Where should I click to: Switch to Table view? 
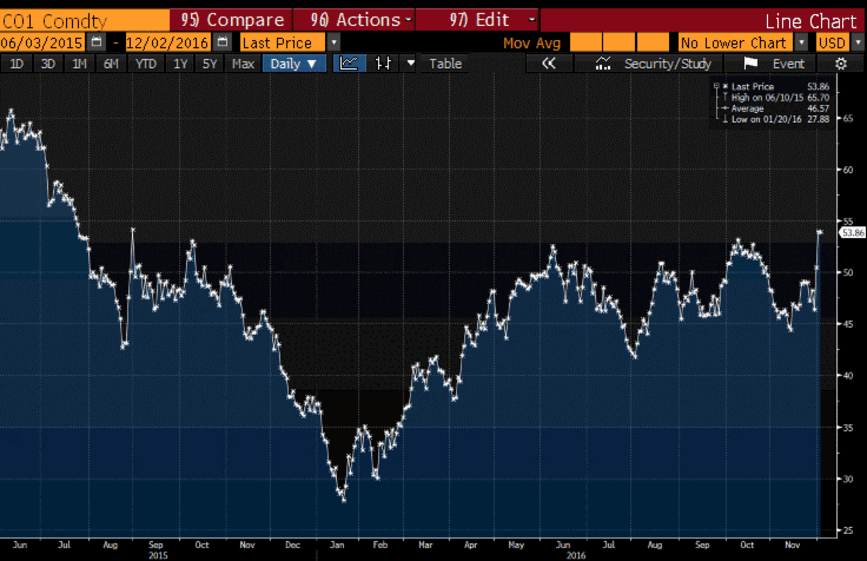445,64
